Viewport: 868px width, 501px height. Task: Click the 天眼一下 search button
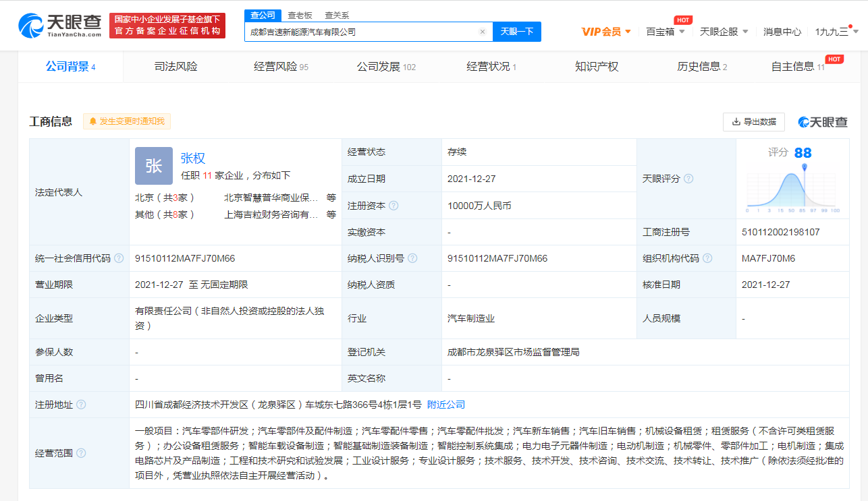tap(517, 32)
